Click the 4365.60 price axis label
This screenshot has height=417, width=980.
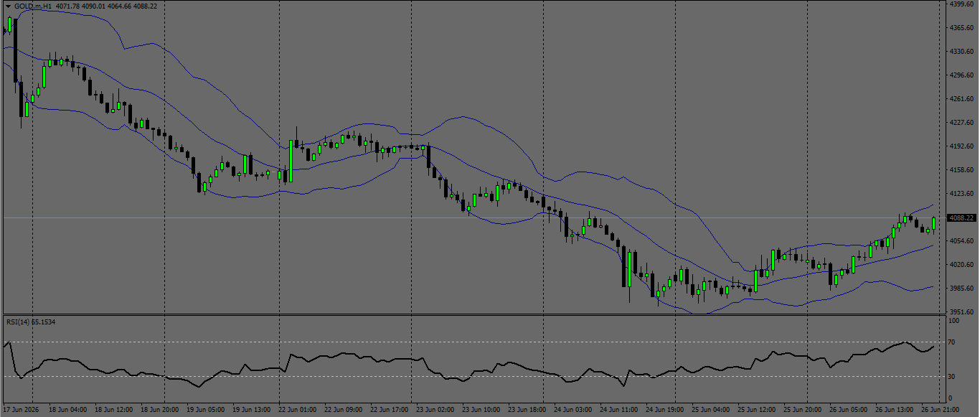pos(961,28)
